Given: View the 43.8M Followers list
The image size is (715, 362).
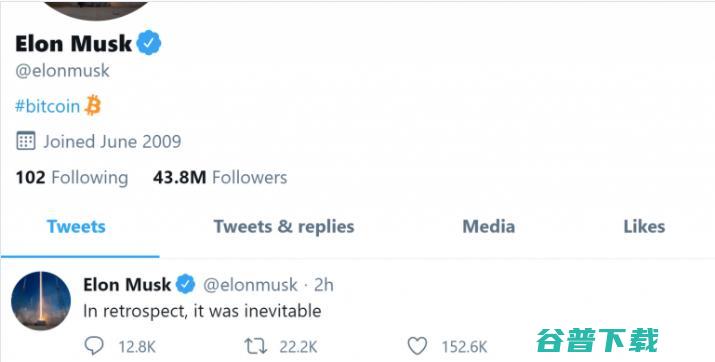Looking at the screenshot, I should pos(220,177).
